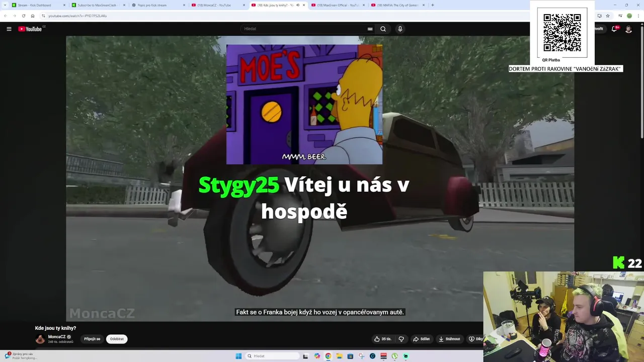Start voice search with microphone icon
This screenshot has width=644, height=362.
tap(400, 29)
